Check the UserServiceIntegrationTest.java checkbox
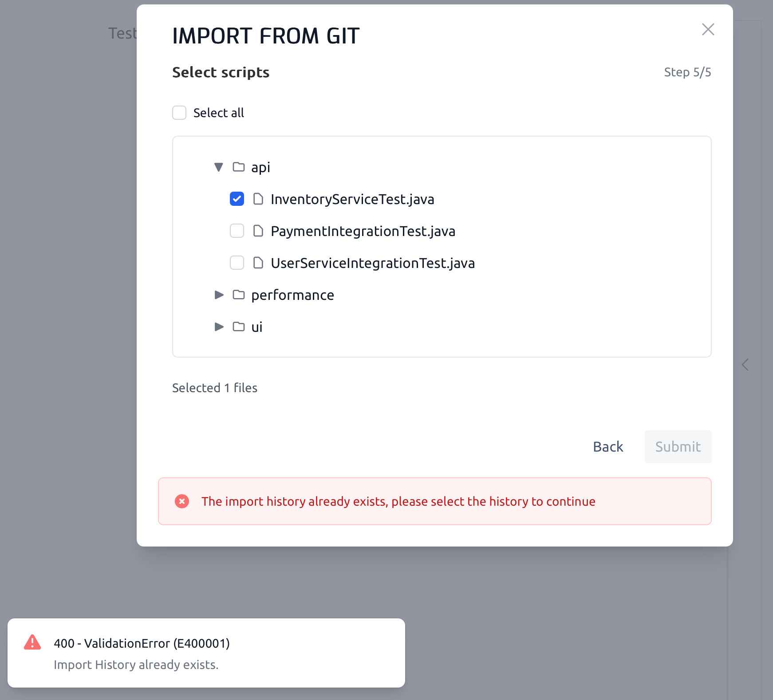773x700 pixels. point(237,263)
